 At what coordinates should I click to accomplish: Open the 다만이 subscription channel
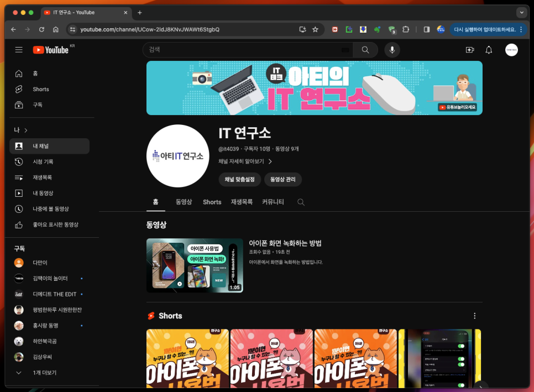point(49,263)
